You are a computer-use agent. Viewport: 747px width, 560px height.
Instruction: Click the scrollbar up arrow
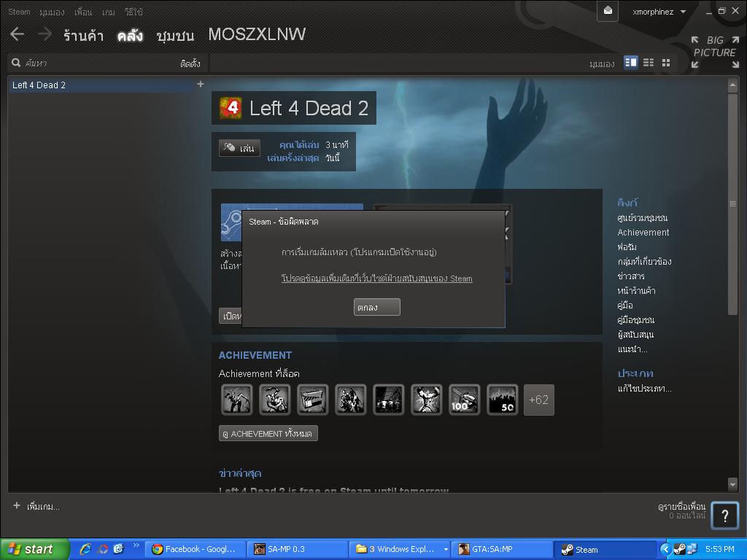point(732,85)
